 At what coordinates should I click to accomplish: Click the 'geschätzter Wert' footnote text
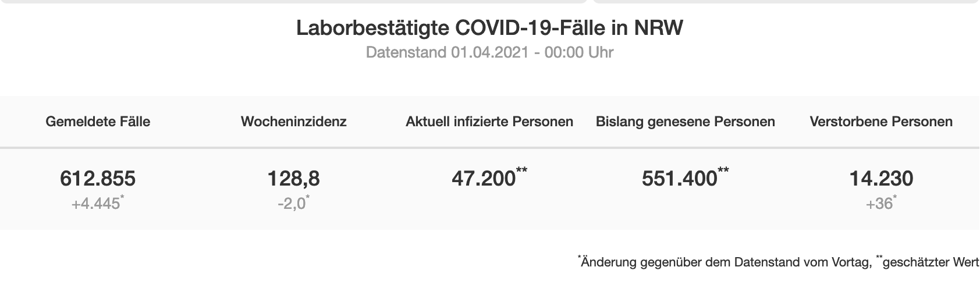click(x=931, y=262)
